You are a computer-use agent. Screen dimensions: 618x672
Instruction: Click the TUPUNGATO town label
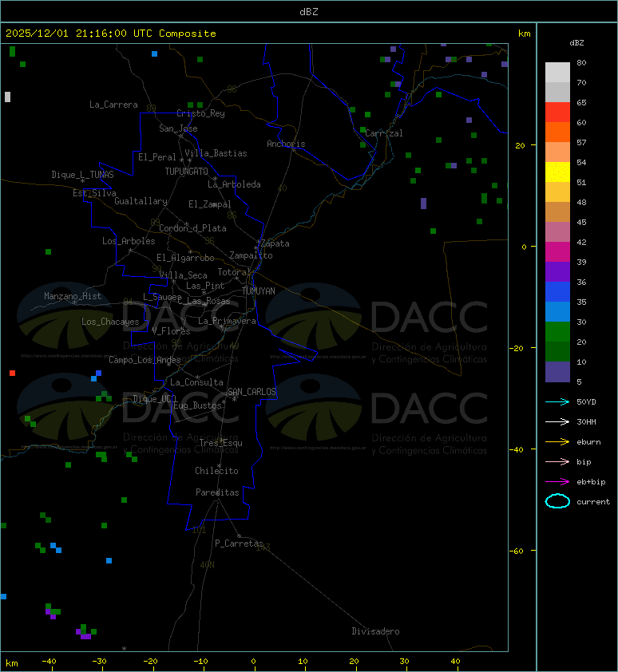186,172
